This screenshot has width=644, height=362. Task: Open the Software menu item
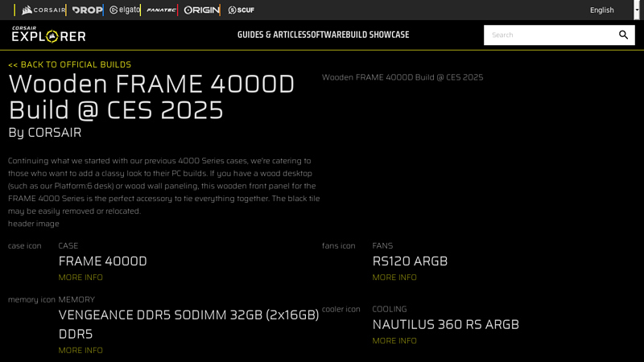point(326,35)
